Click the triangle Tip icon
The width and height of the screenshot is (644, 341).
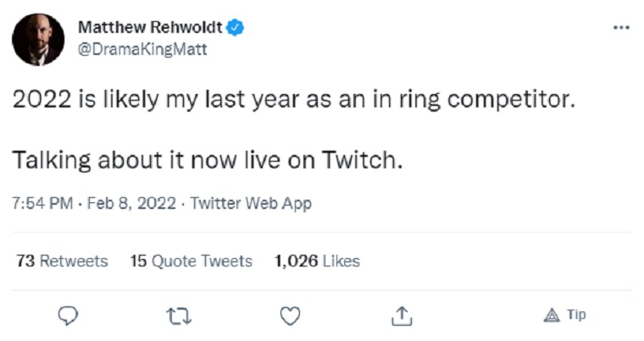550,315
